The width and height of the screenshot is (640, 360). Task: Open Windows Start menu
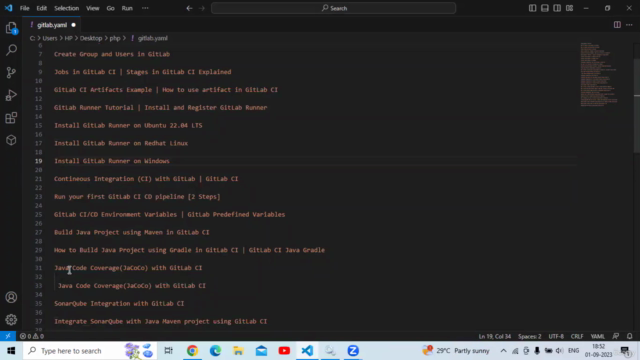coord(11,351)
